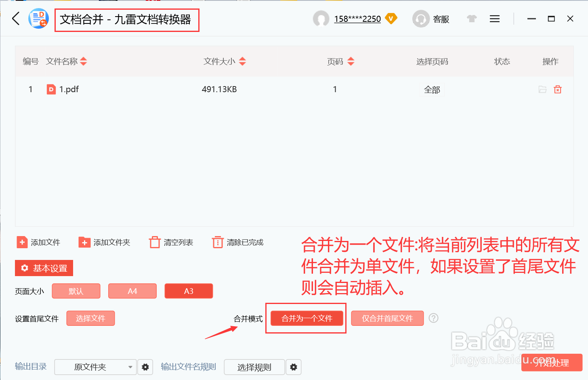
Task: Click the 开始处理 start button
Action: coord(552,363)
